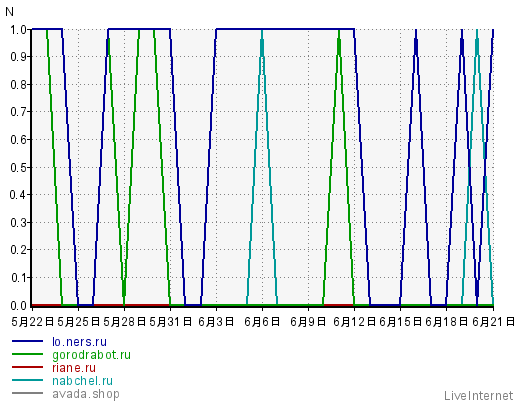Click the N axis title
Screen dimensions: 520x405
tap(9, 12)
